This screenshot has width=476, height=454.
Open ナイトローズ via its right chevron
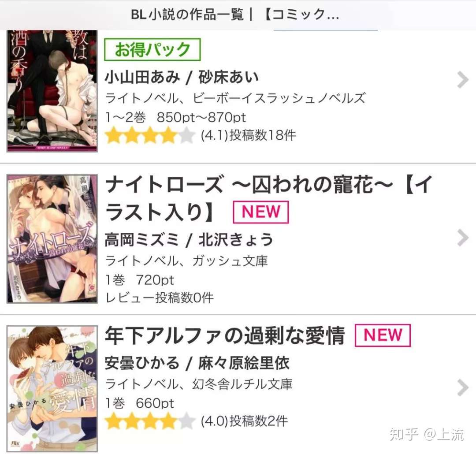[x=463, y=238]
